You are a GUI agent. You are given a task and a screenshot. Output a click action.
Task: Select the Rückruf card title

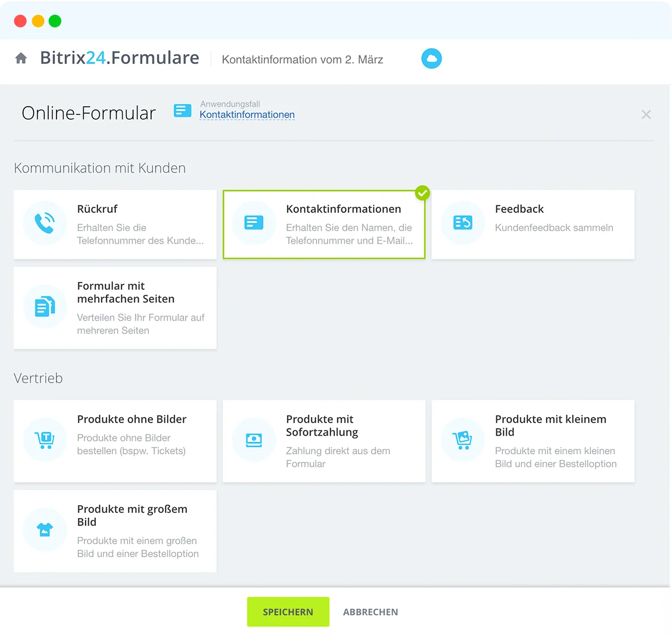[97, 209]
